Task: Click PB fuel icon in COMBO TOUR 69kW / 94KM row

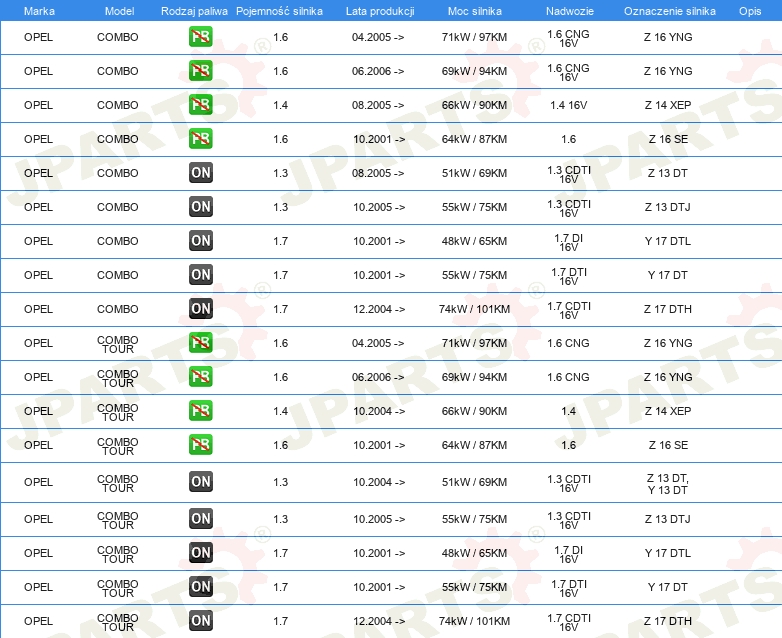Action: (200, 377)
